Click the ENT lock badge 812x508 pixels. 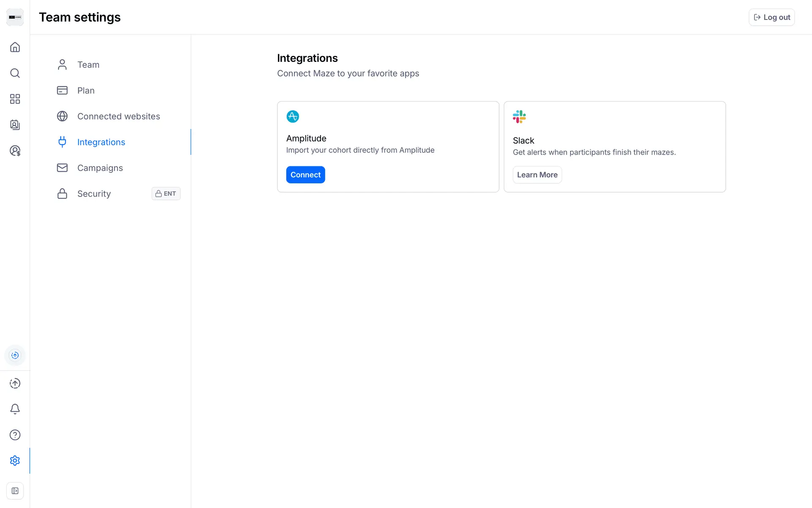click(x=166, y=193)
